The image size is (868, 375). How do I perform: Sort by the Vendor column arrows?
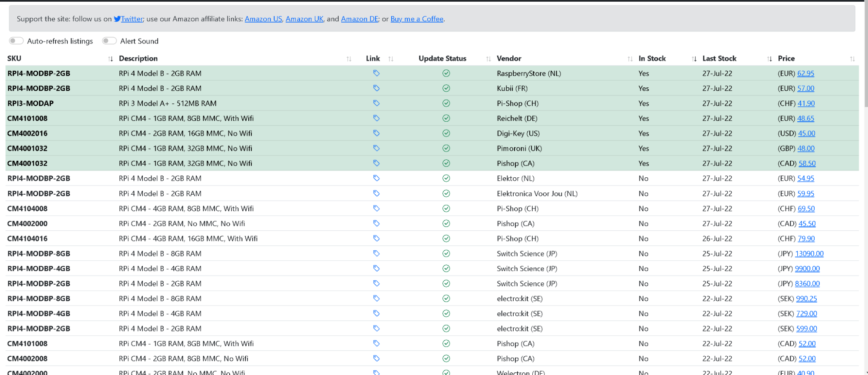pyautogui.click(x=630, y=59)
